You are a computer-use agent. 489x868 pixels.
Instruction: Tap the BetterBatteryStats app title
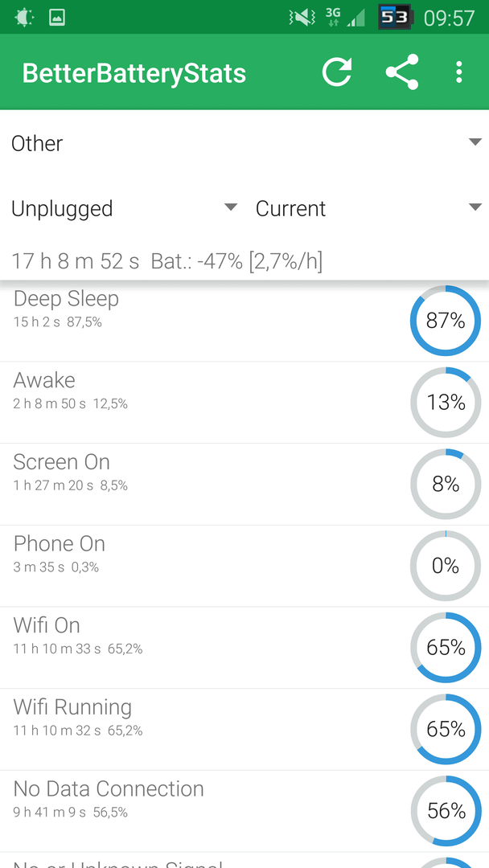click(134, 73)
